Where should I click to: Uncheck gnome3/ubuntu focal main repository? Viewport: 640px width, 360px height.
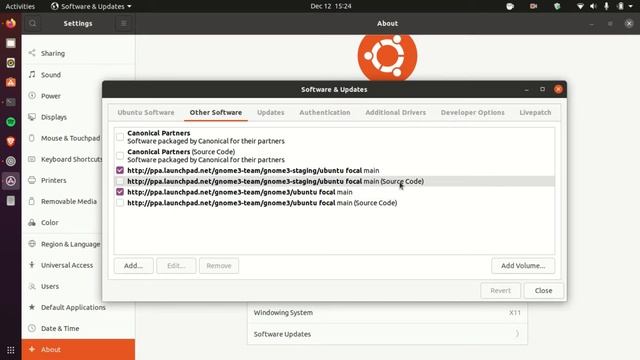[x=120, y=192]
